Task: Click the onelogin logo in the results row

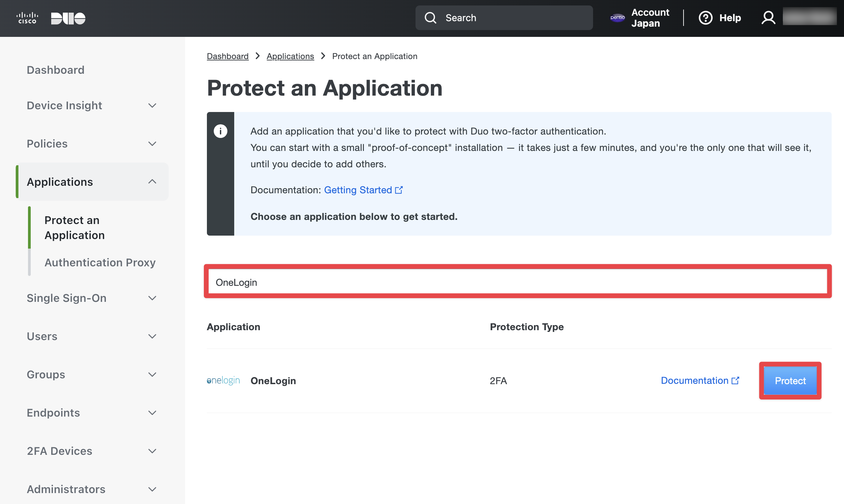Action: point(224,380)
